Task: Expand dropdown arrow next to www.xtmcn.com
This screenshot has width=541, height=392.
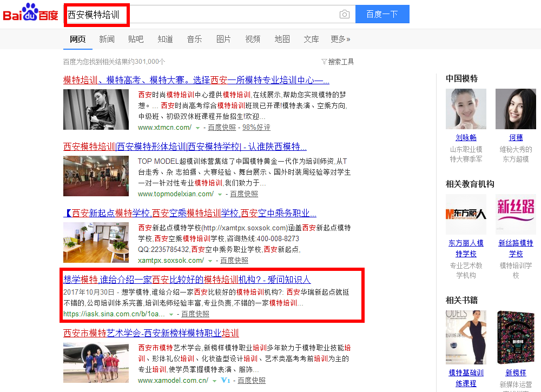Action: pos(197,128)
